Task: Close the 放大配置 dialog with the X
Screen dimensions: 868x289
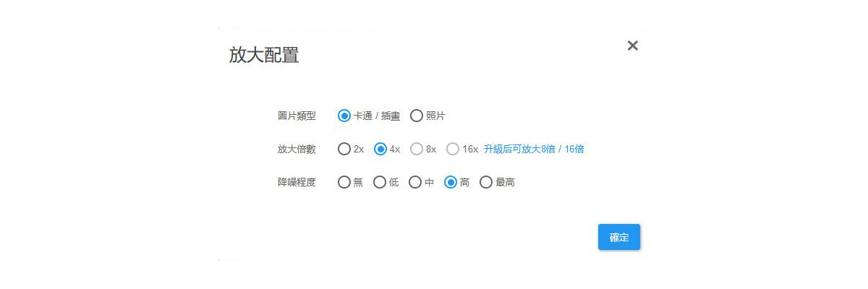Action: click(x=633, y=46)
